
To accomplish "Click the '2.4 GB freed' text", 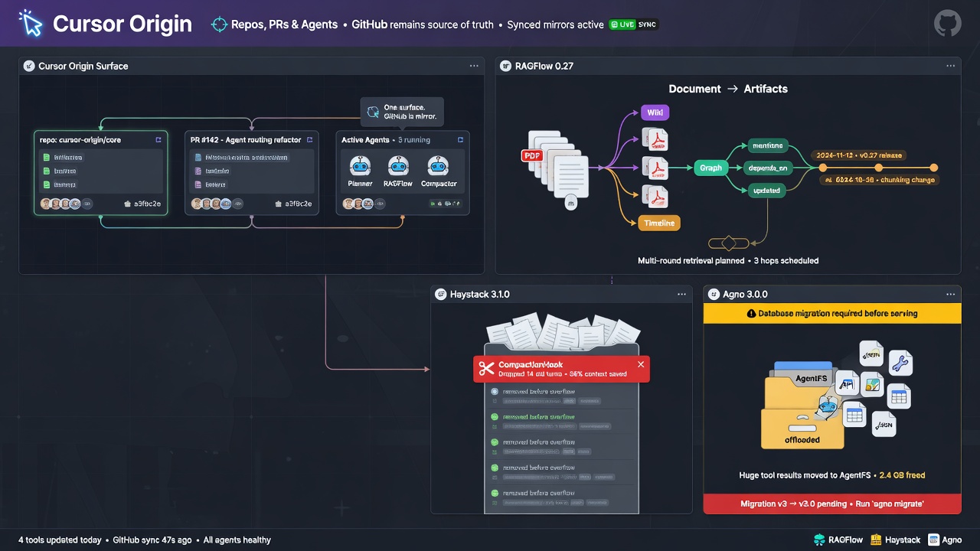I will point(903,475).
